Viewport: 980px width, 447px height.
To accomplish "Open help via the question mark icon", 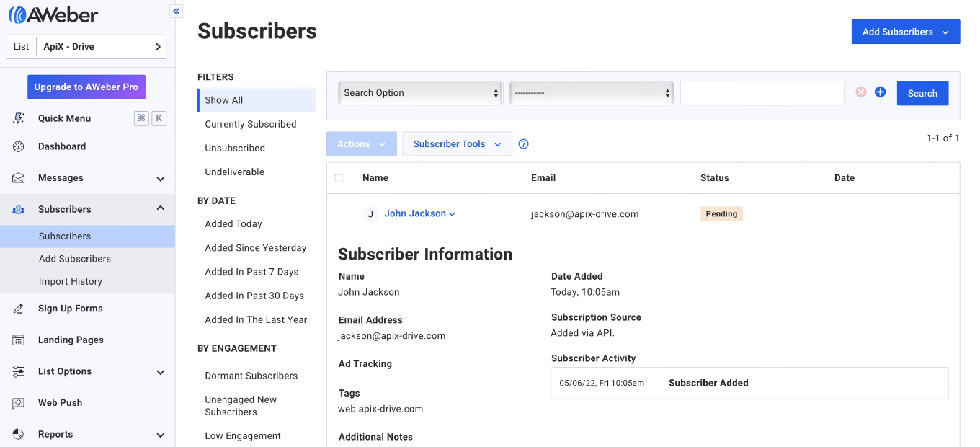I will pos(523,143).
